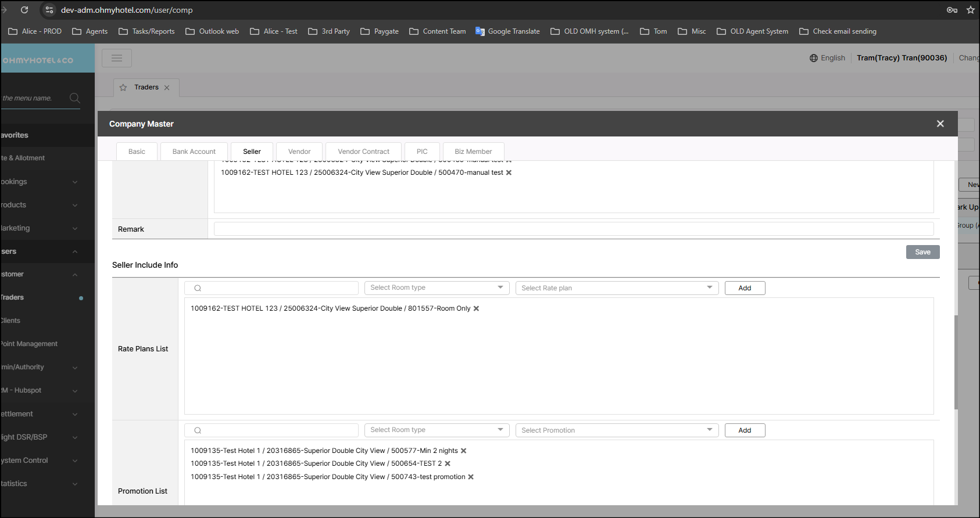
Task: Open the Biz Member tab
Action: (x=473, y=152)
